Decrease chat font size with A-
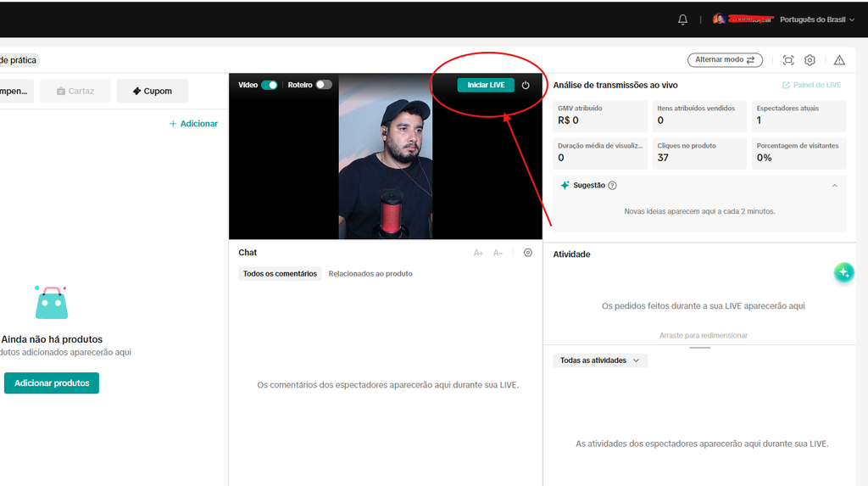 click(x=498, y=253)
